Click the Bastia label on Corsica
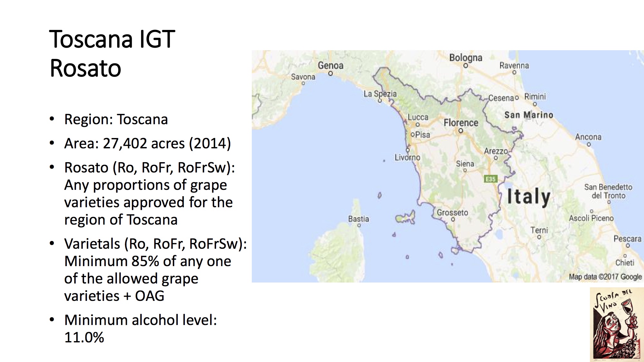Image resolution: width=644 pixels, height=362 pixels. [358, 219]
